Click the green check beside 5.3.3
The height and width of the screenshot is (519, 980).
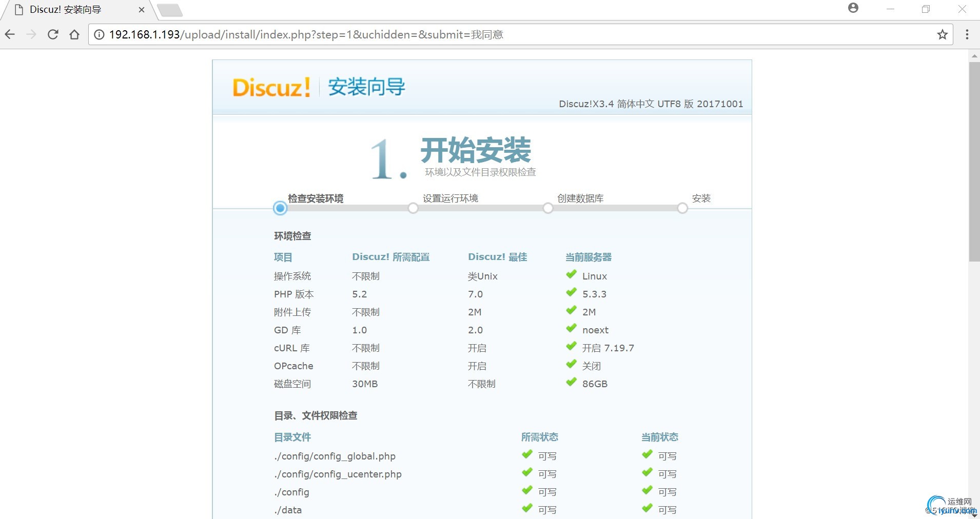(x=571, y=292)
